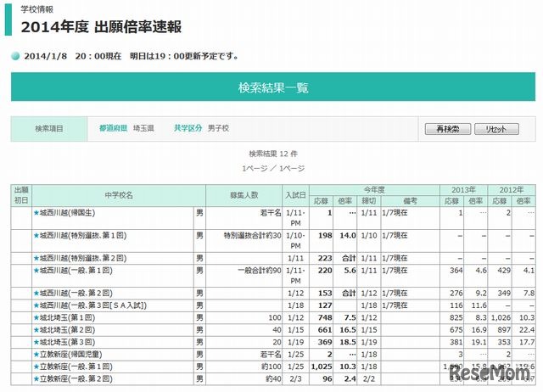Click the 今年度 header cell
543x392 pixels.
(x=374, y=190)
